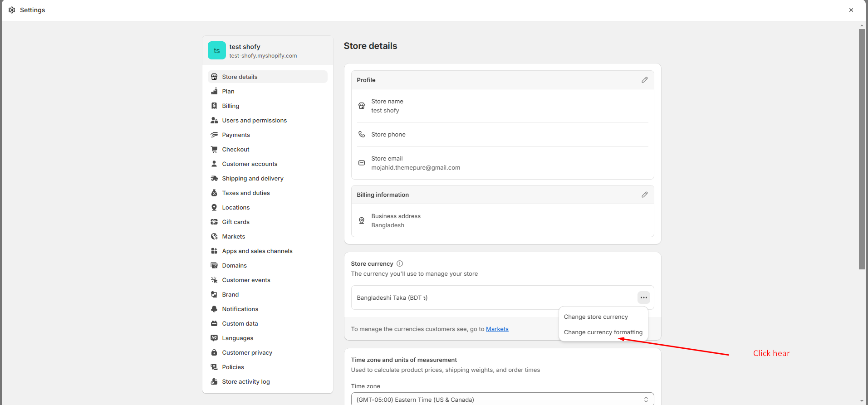Click the Checkout cart icon
Image resolution: width=868 pixels, height=405 pixels.
(x=214, y=149)
